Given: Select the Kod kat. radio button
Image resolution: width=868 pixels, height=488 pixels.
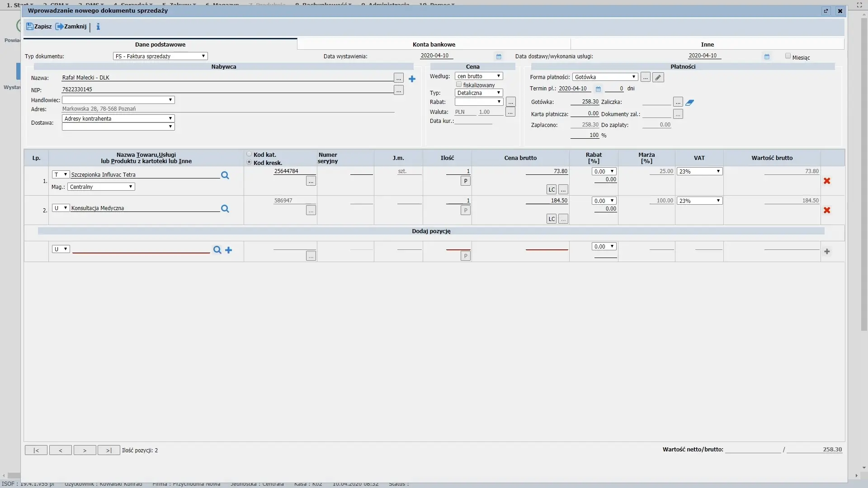Looking at the screenshot, I should coord(249,154).
